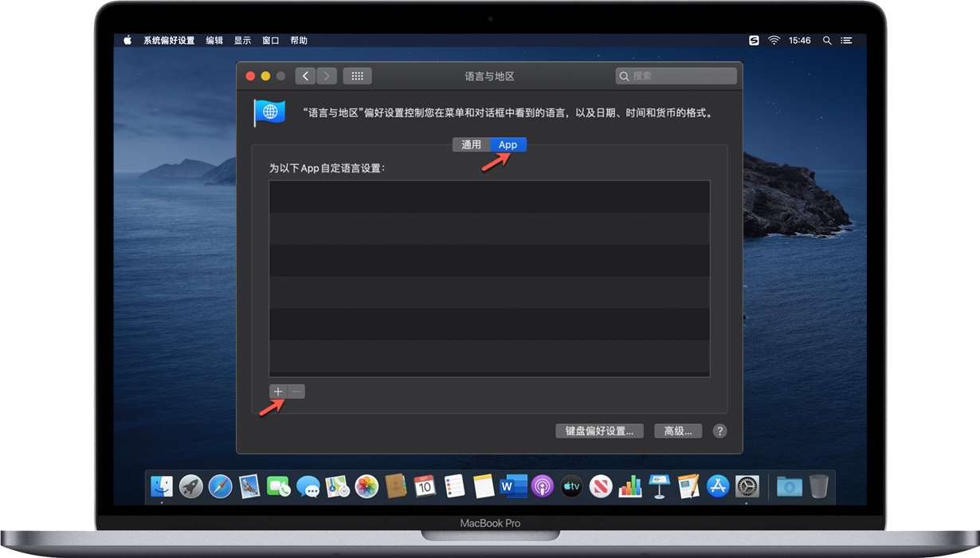
Task: Open the Downloads folder in the Dock
Action: 788,486
